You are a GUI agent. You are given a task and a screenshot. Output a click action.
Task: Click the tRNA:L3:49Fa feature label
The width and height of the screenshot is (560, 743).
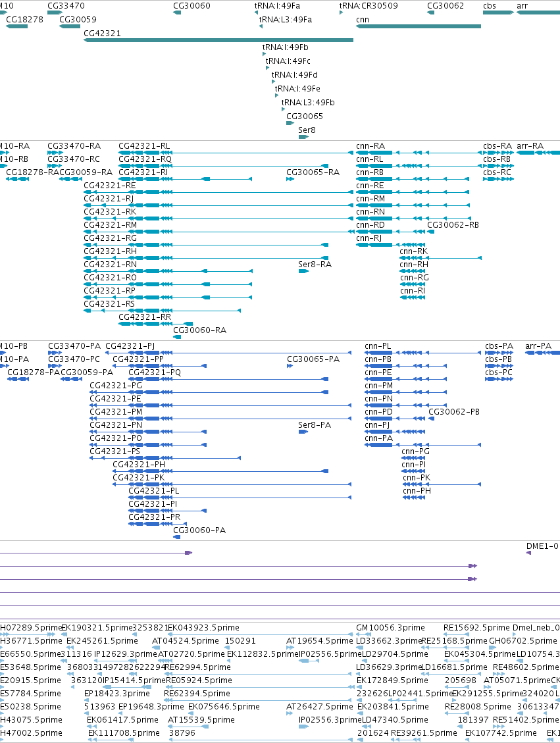286,20
